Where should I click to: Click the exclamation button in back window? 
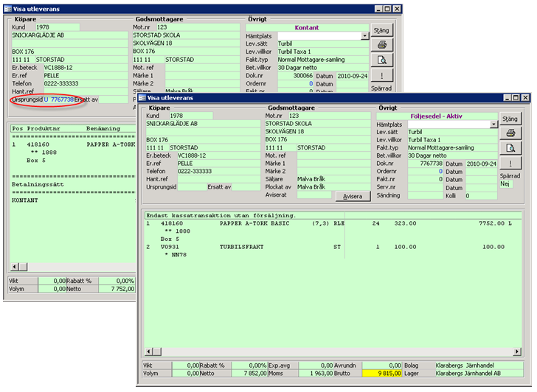382,76
